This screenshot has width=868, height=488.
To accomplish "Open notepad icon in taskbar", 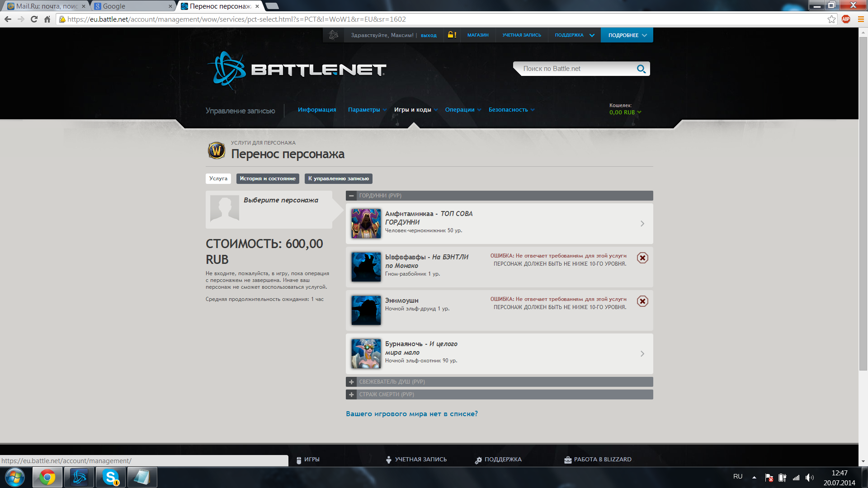I will (x=142, y=477).
